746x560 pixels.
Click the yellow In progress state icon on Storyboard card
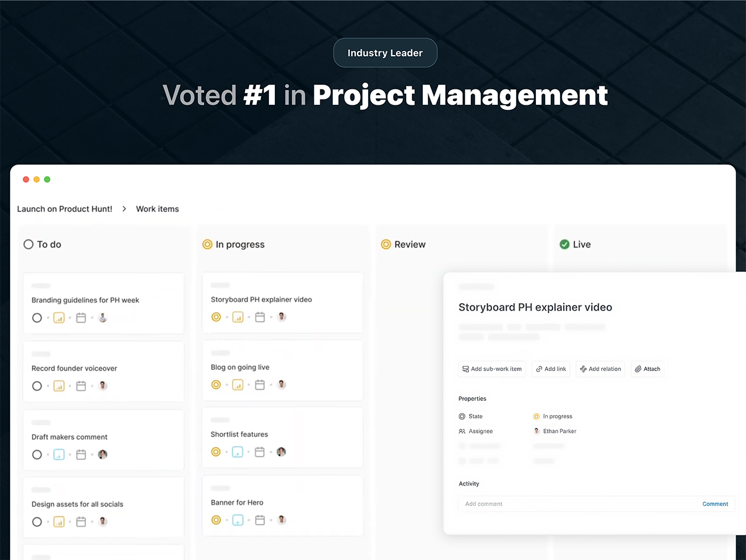point(216,317)
